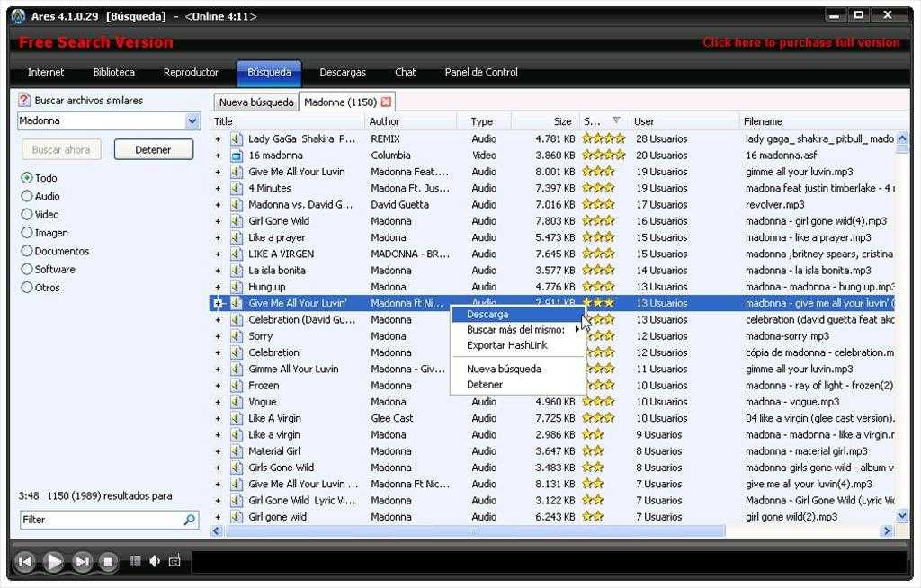This screenshot has width=921, height=588.
Task: Click the volume speaker icon
Action: tap(155, 561)
